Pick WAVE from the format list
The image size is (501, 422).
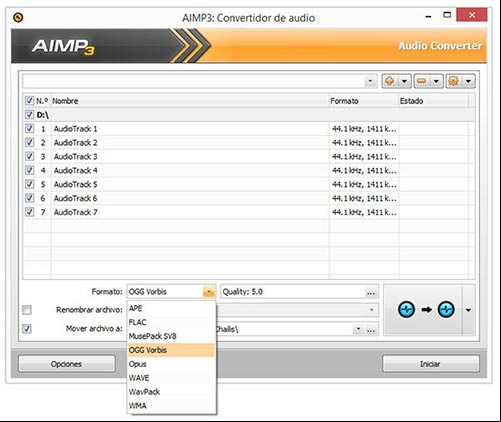[171, 378]
